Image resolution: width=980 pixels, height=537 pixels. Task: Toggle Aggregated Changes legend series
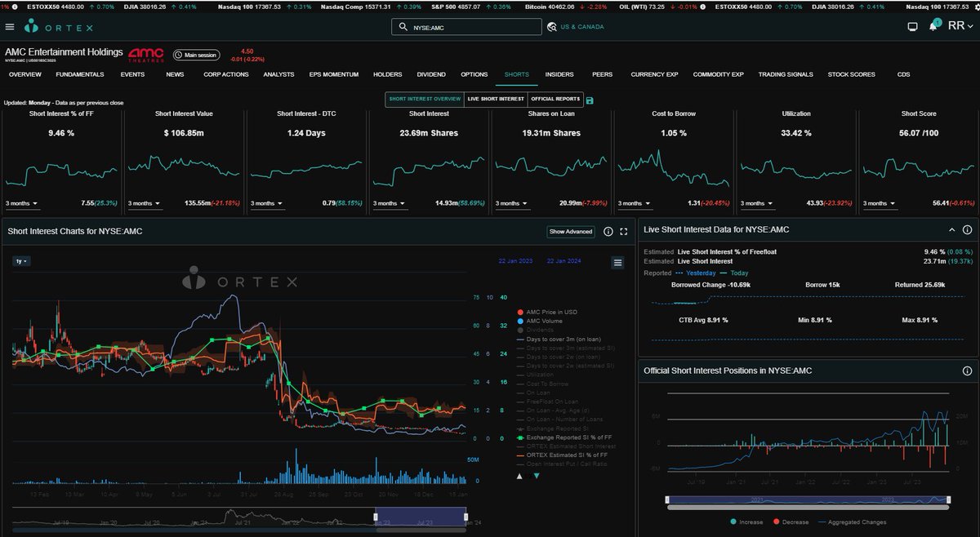pos(852,521)
